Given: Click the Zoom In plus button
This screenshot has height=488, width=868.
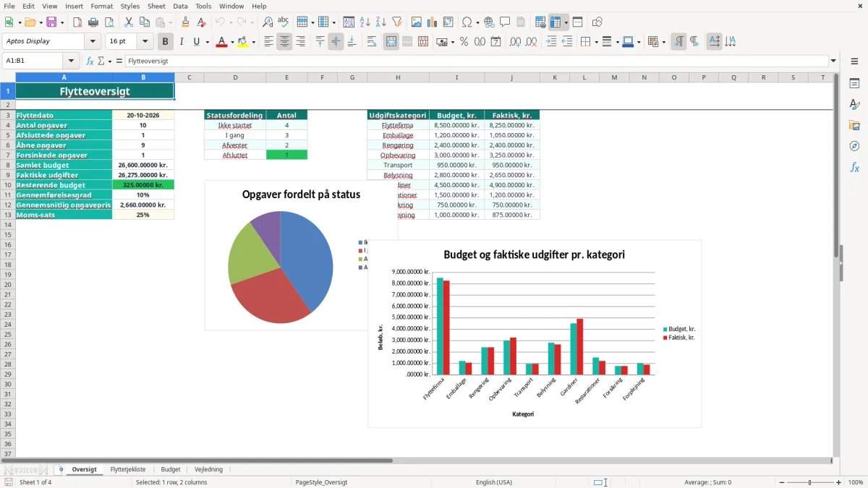Looking at the screenshot, I should (839, 482).
